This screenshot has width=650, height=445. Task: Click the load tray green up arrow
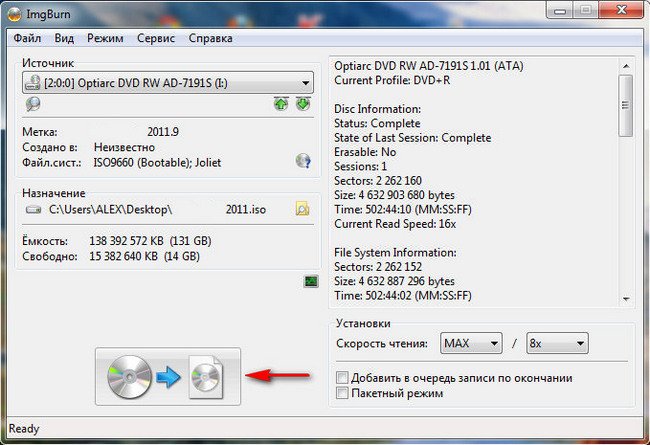coord(281,104)
